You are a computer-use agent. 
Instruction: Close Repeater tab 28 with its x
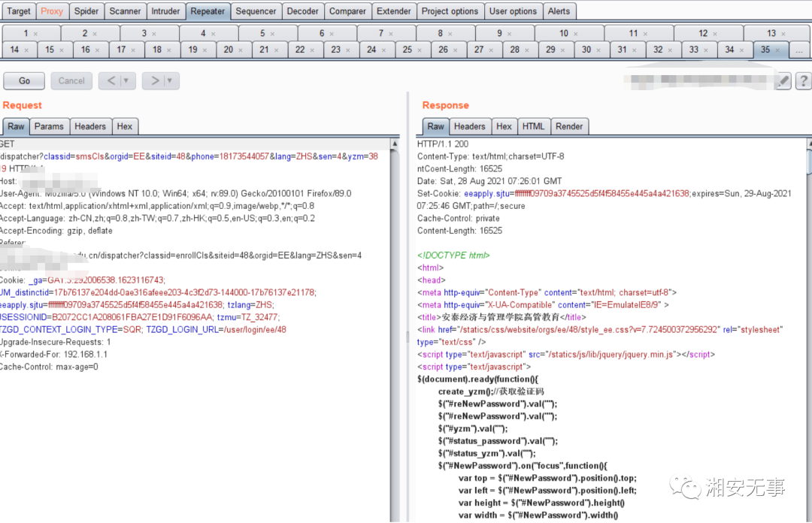tap(526, 50)
